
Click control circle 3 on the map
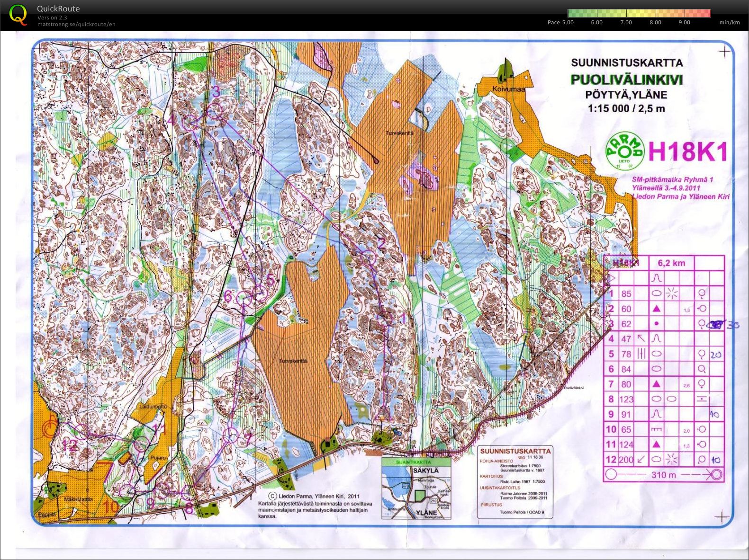215,112
